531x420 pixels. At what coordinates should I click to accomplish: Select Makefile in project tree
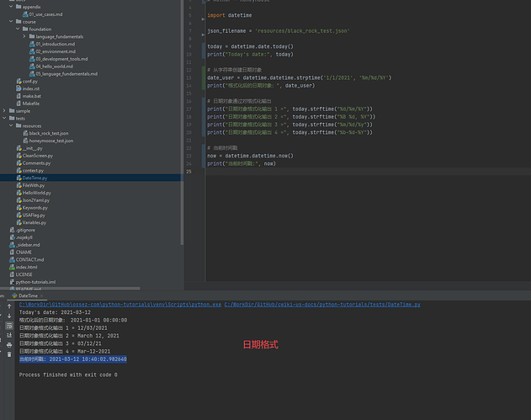pos(31,104)
